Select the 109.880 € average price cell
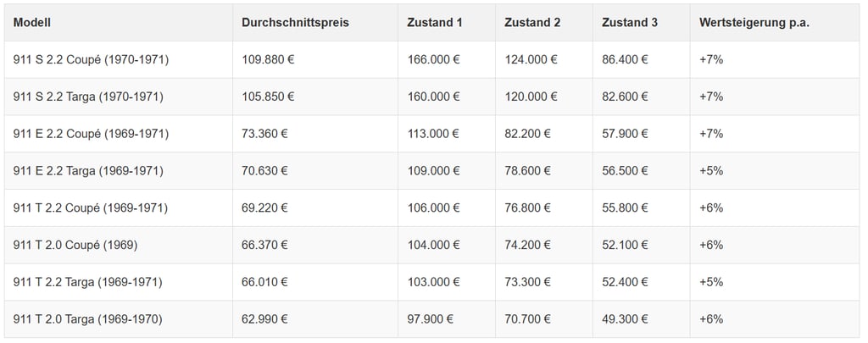 pyautogui.click(x=315, y=60)
